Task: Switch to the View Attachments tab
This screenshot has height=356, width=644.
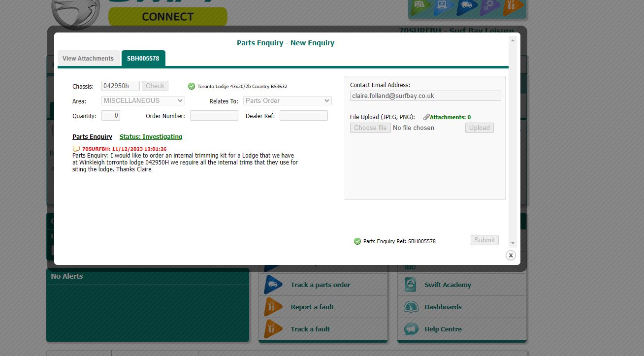Action: tap(88, 58)
